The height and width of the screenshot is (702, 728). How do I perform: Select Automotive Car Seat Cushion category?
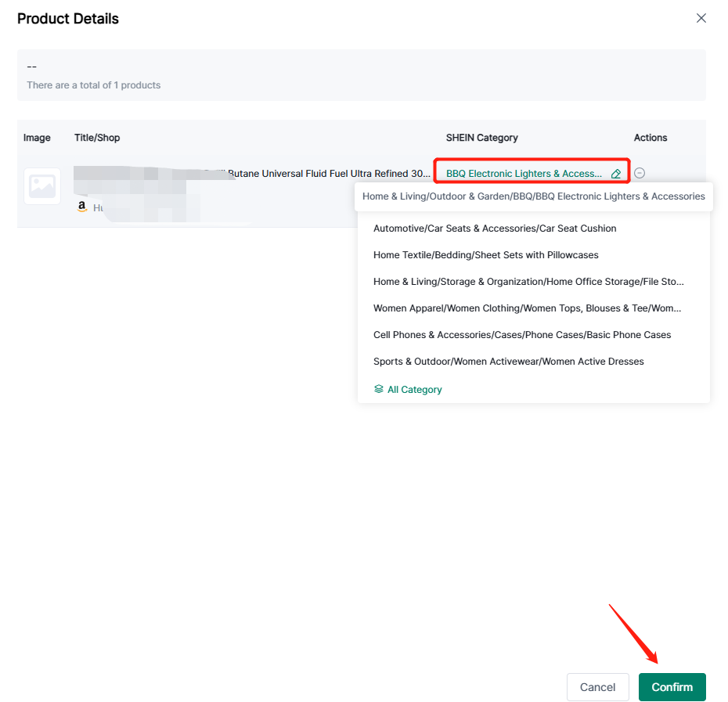click(x=495, y=229)
